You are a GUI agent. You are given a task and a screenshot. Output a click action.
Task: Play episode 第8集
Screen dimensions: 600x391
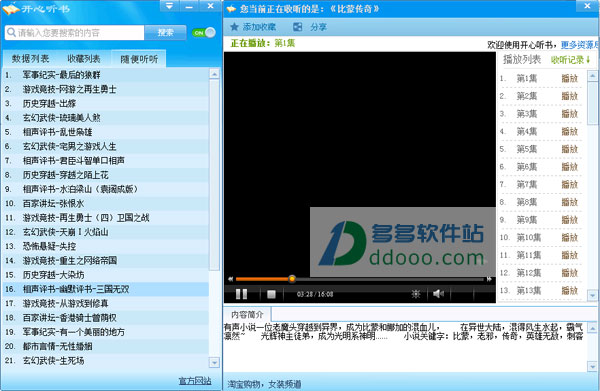pyautogui.click(x=569, y=202)
